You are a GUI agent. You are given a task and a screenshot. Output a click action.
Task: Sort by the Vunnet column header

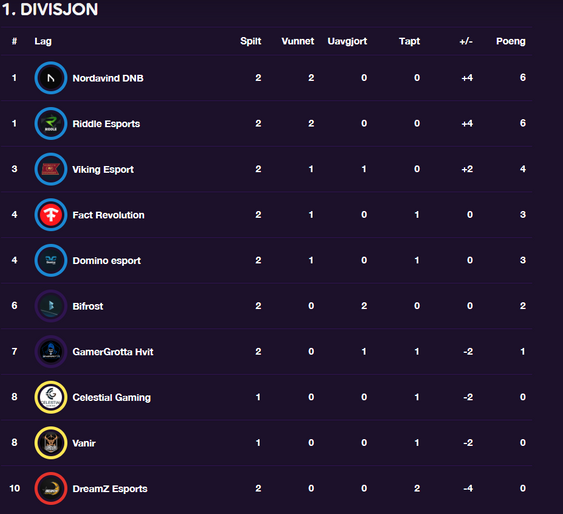tap(298, 41)
